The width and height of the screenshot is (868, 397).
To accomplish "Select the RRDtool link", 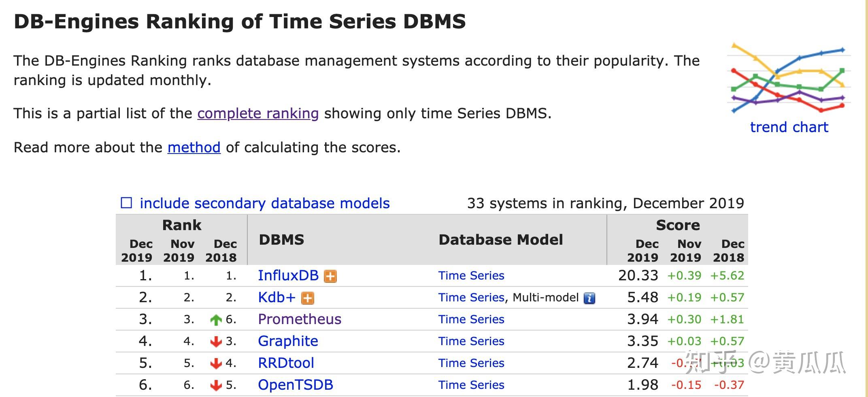I will 286,363.
